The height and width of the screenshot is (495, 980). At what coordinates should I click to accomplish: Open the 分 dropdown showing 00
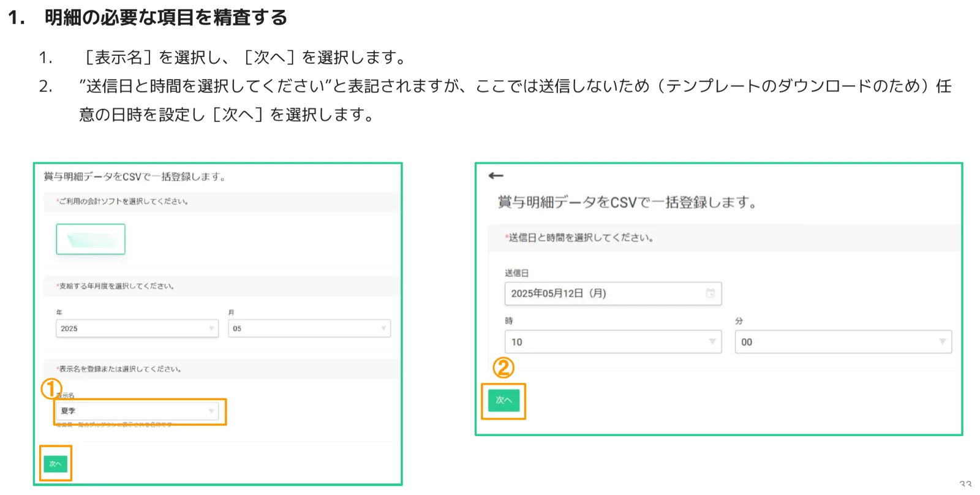tap(843, 342)
